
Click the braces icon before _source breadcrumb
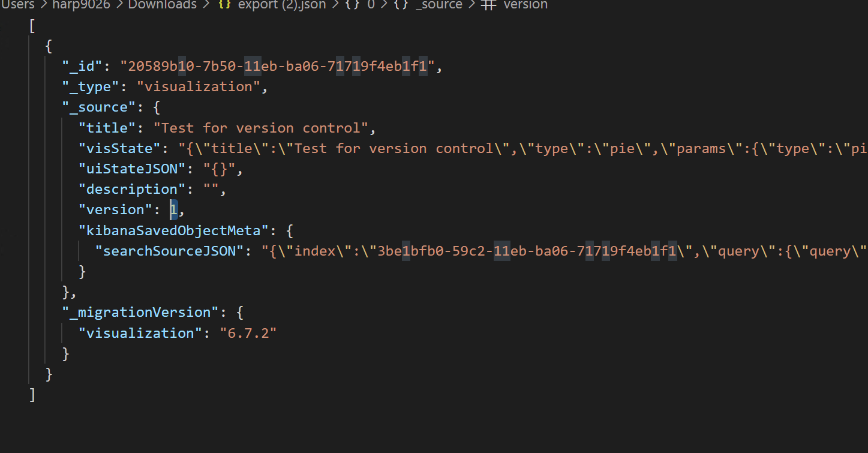(x=401, y=5)
